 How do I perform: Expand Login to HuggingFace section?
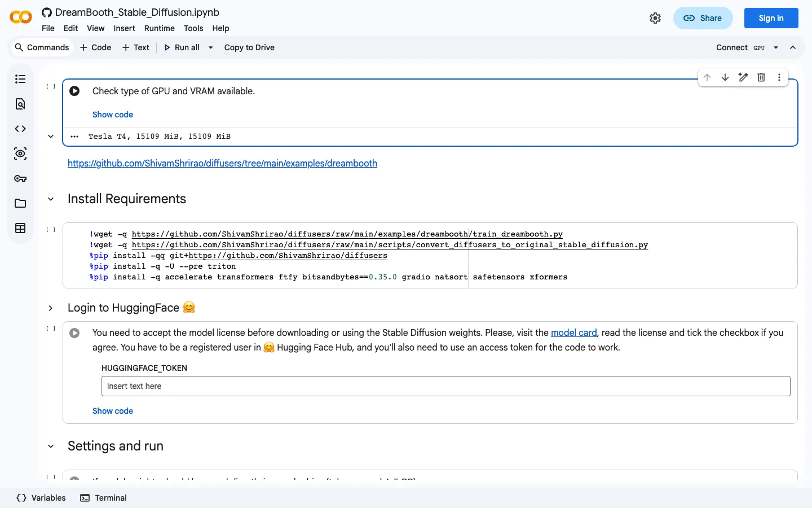(x=51, y=308)
